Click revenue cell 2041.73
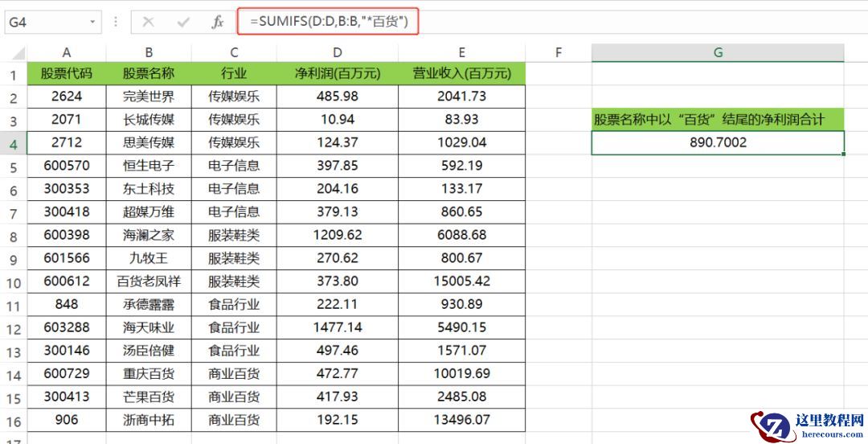The image size is (868, 444). 461,97
